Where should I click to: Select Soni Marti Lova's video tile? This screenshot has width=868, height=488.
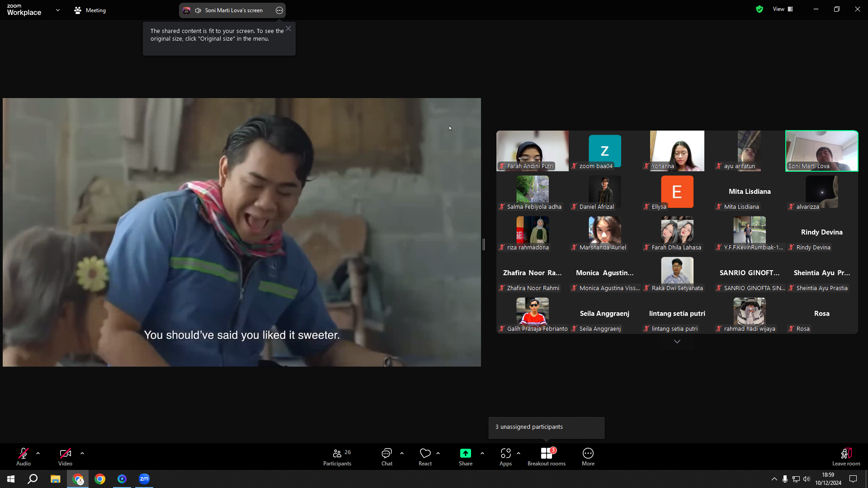coord(822,151)
